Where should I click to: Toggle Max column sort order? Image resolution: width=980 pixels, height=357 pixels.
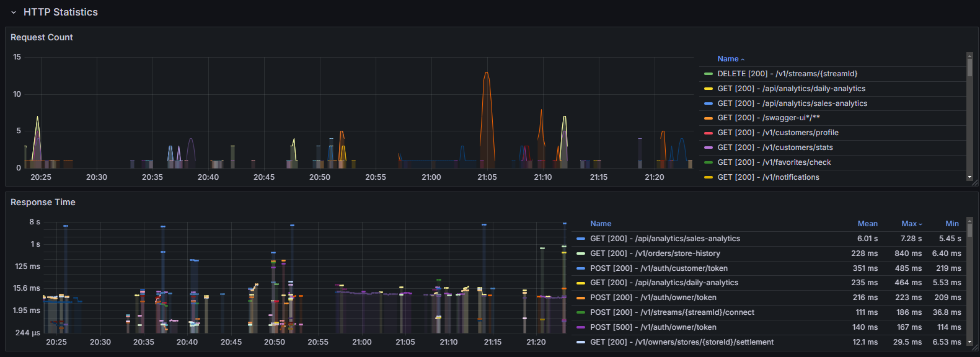point(912,224)
